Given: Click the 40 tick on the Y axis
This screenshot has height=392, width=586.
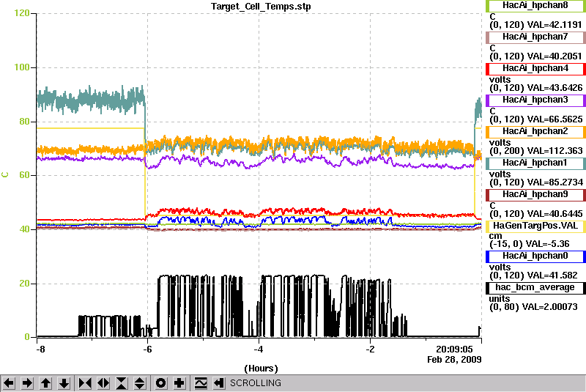Looking at the screenshot, I should coord(24,229).
